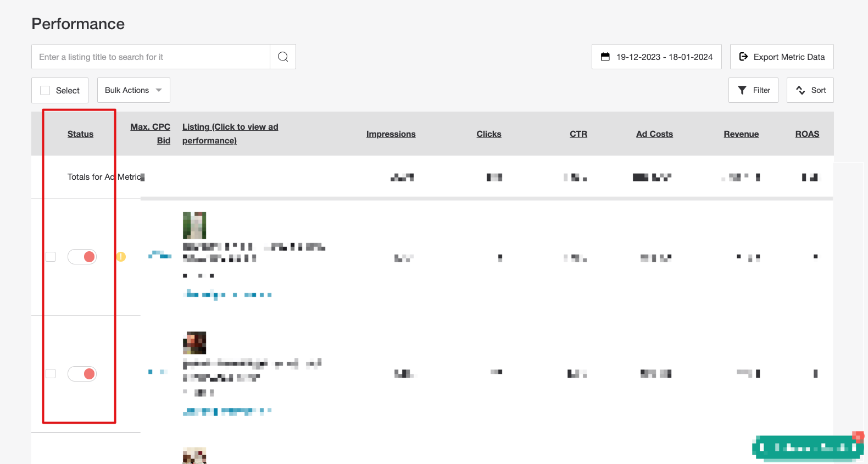Click Export Metric Data button
The width and height of the screenshot is (868, 464).
point(782,57)
